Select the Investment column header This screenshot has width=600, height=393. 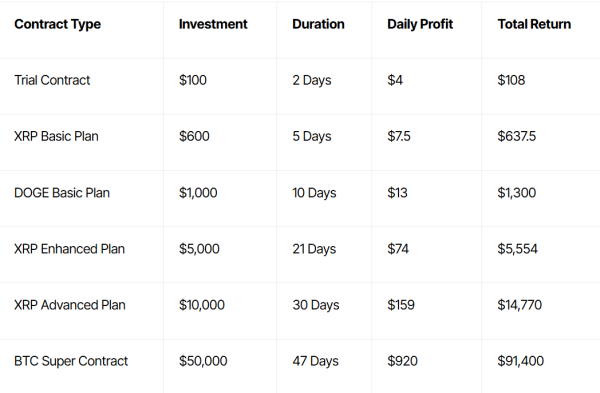(213, 24)
